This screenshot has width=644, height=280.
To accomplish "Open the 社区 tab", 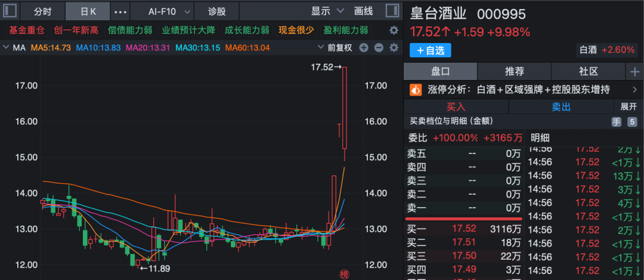I will [x=589, y=72].
